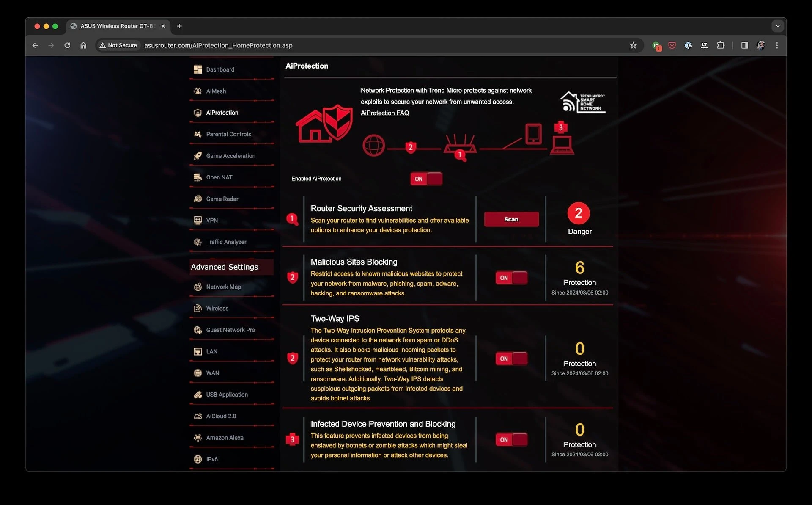
Task: Turn off Enabled AiProtection switch
Action: click(x=426, y=179)
